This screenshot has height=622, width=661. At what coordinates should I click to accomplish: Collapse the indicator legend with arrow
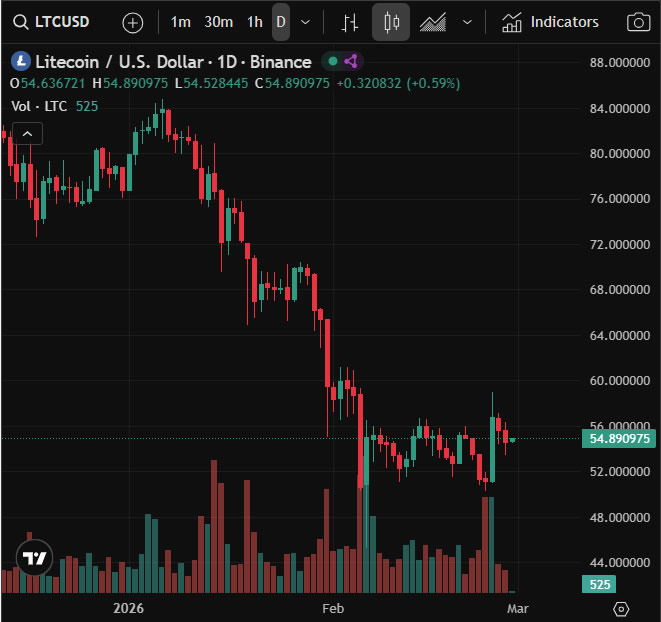27,134
